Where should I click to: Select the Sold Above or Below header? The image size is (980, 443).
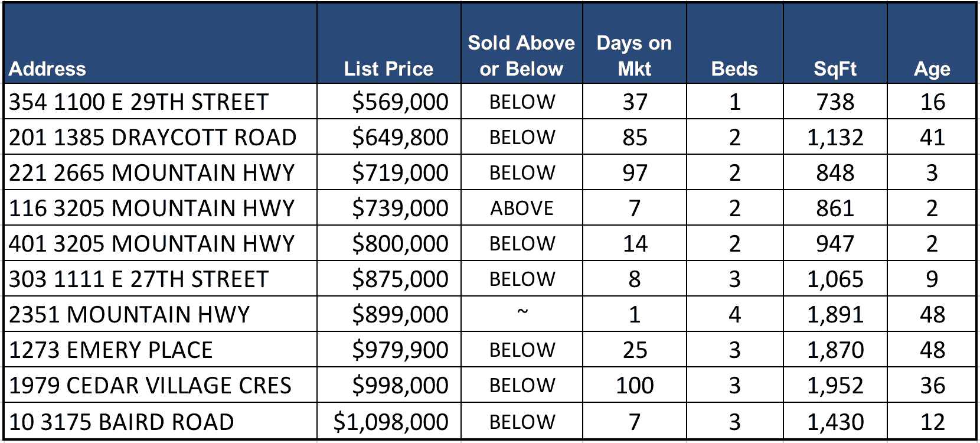[x=521, y=56]
